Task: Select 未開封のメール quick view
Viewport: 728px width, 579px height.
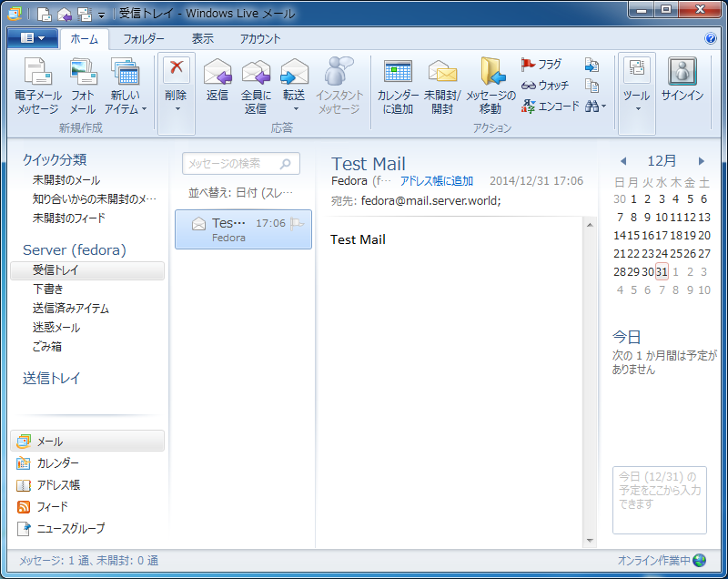Action: pyautogui.click(x=66, y=180)
